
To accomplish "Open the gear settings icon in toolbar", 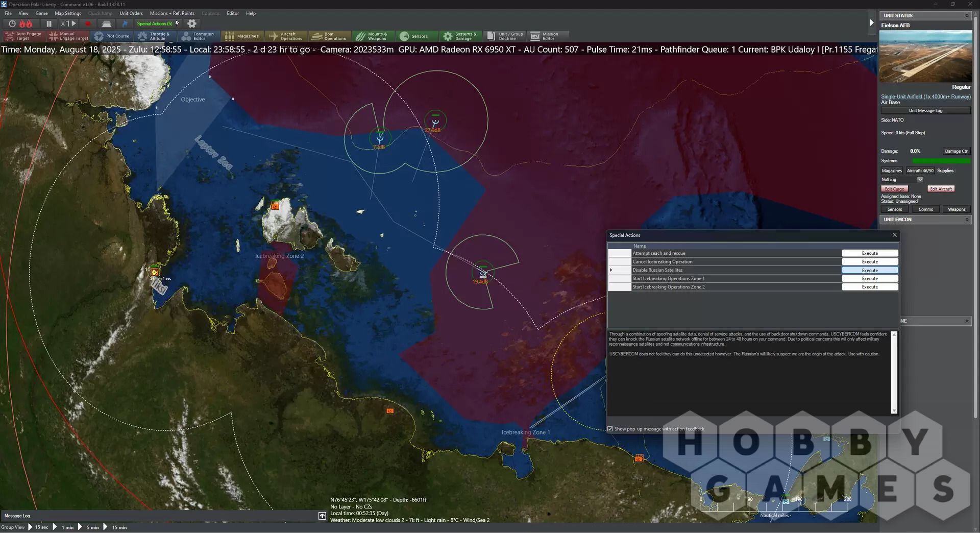I will pyautogui.click(x=192, y=23).
